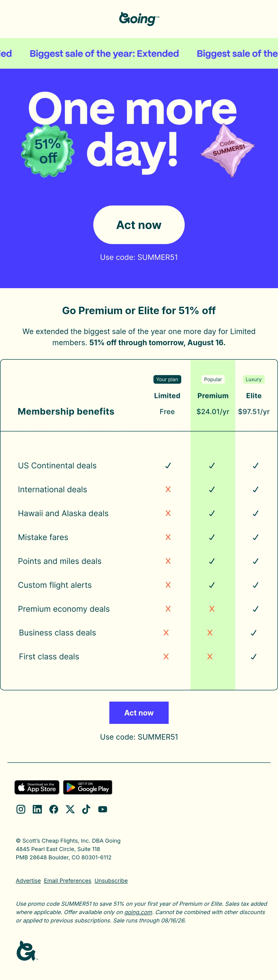
Task: Open the Instagram social icon
Action: pyautogui.click(x=21, y=809)
